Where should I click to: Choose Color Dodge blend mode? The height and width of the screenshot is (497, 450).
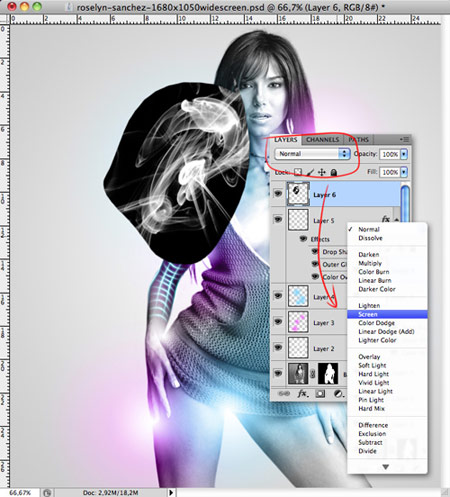coord(387,323)
